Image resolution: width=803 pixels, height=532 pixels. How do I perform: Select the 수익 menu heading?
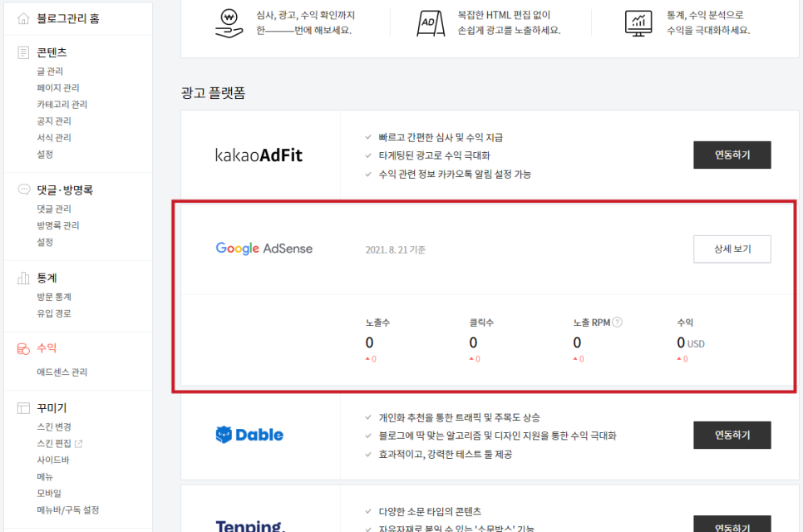(47, 348)
